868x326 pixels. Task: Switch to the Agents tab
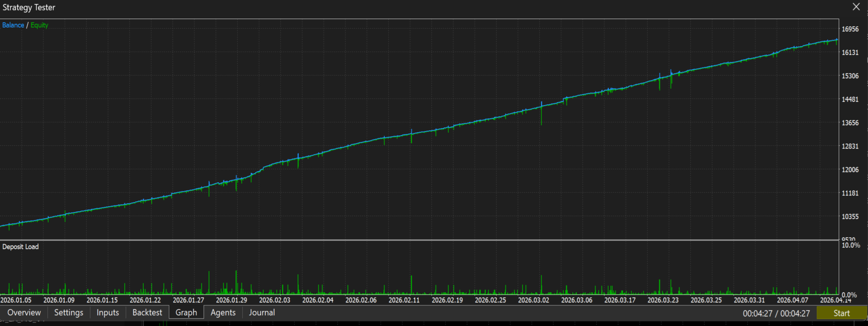pyautogui.click(x=223, y=312)
